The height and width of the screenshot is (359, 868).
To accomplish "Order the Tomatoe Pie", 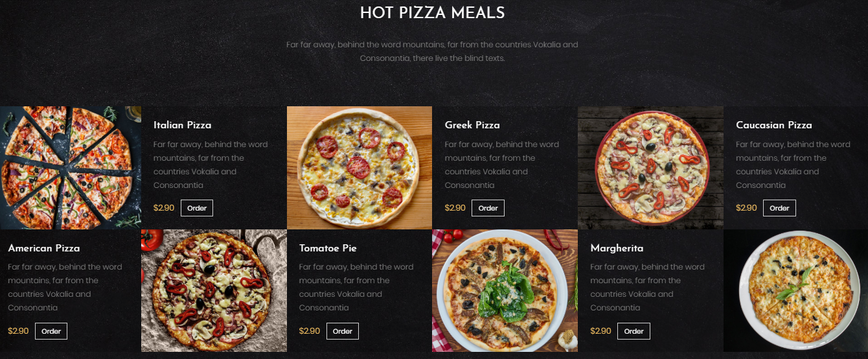I will point(343,331).
